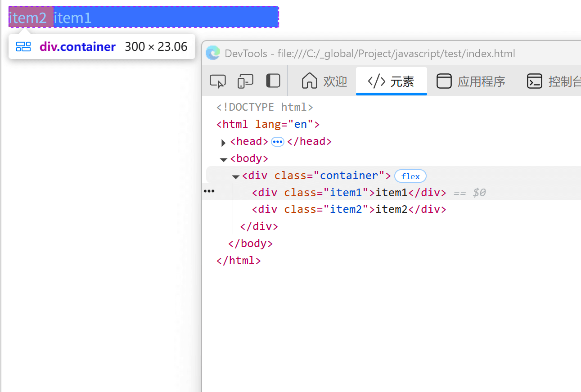Click the Edge DevTools logo icon
581x392 pixels.
[213, 53]
